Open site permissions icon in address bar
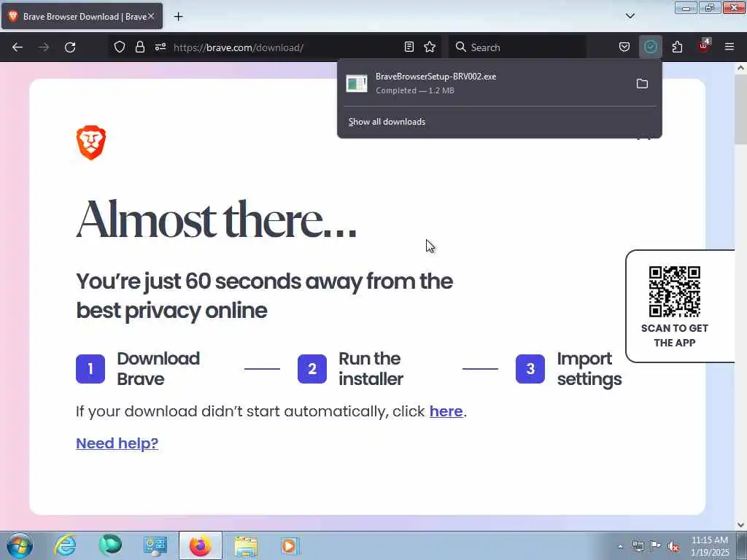The image size is (747, 560). click(160, 47)
